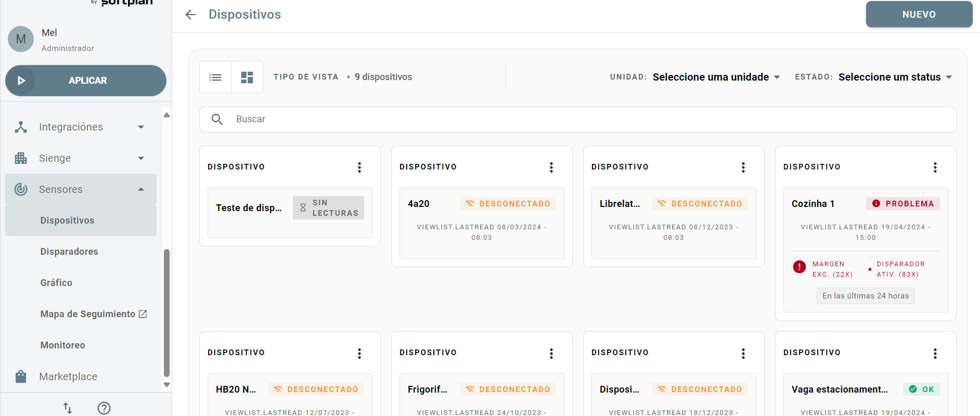Open the Monitoreo submenu item
Screen dimensions: 980x416
tap(63, 345)
